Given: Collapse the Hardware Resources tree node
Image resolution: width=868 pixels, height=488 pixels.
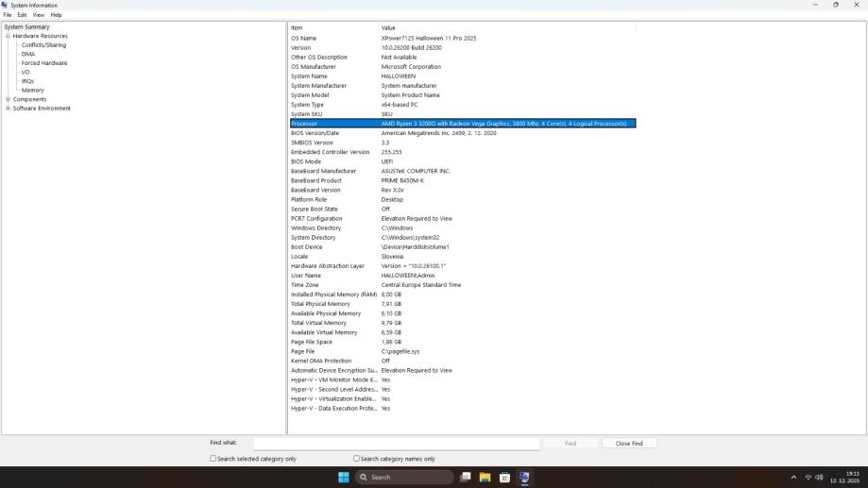Looking at the screenshot, I should [9, 36].
